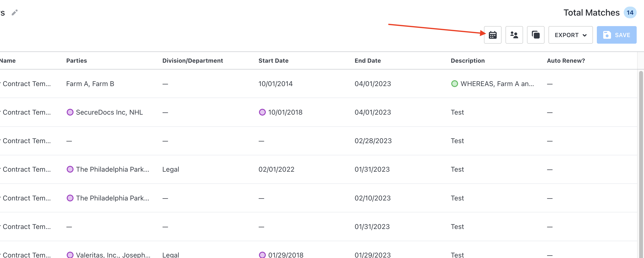Click purple circle beside 10/01/2018 start date
Viewport: 644px width, 258px height.
262,112
